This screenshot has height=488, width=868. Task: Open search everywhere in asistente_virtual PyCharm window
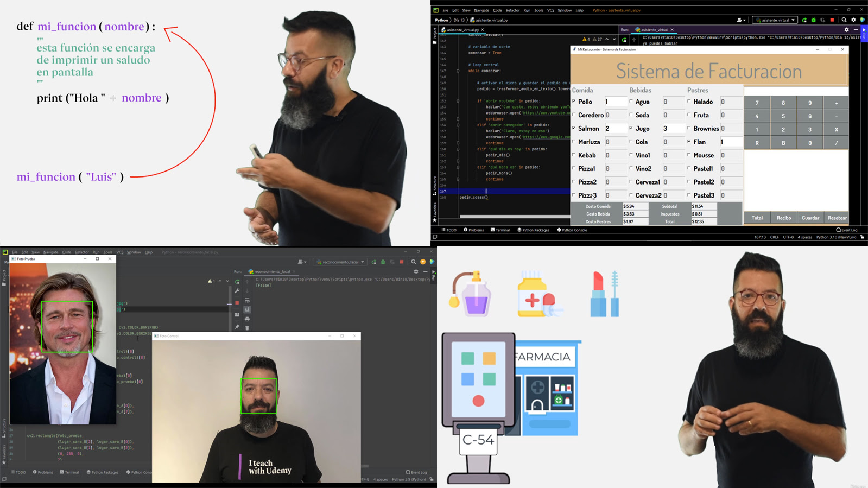coord(844,20)
